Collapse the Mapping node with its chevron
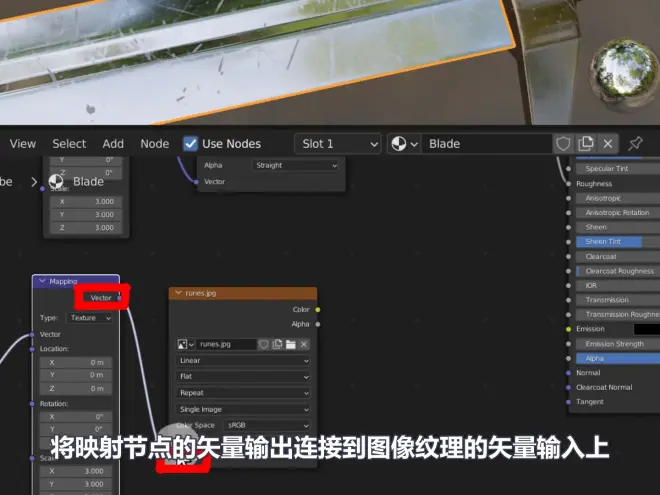Screen dimensions: 660x495 [42, 281]
